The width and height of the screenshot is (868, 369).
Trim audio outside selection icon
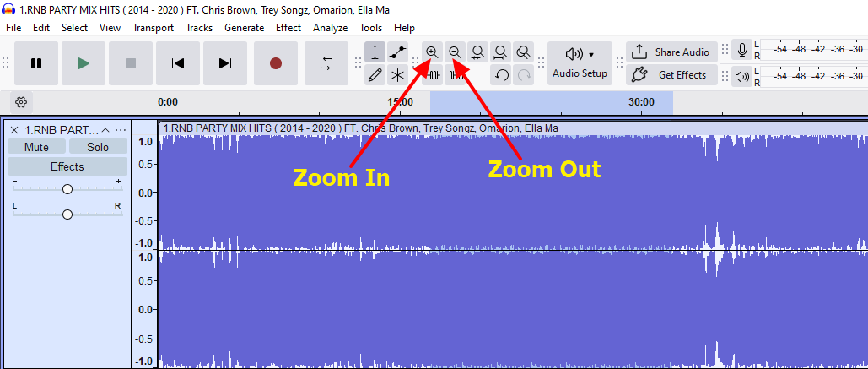tap(434, 75)
